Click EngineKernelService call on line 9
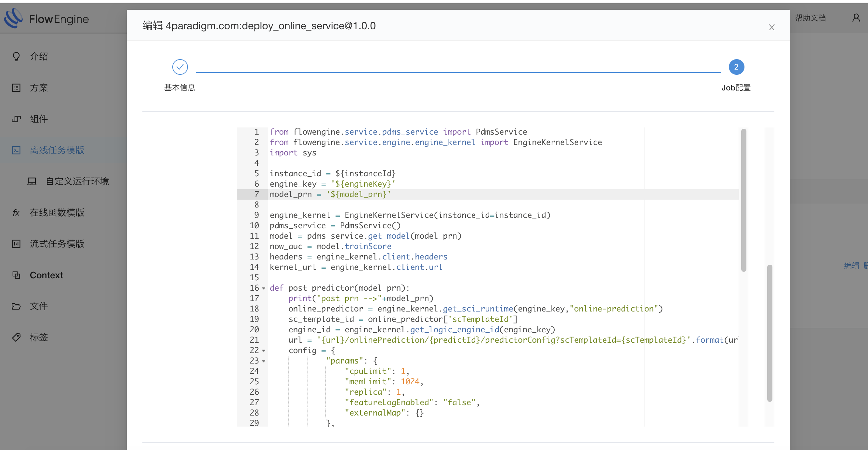The height and width of the screenshot is (450, 868). point(447,215)
